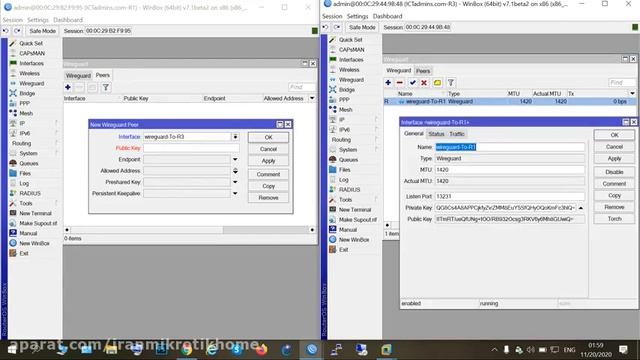Open Firefox from the taskbar
The height and width of the screenshot is (360, 640).
(x=261, y=350)
